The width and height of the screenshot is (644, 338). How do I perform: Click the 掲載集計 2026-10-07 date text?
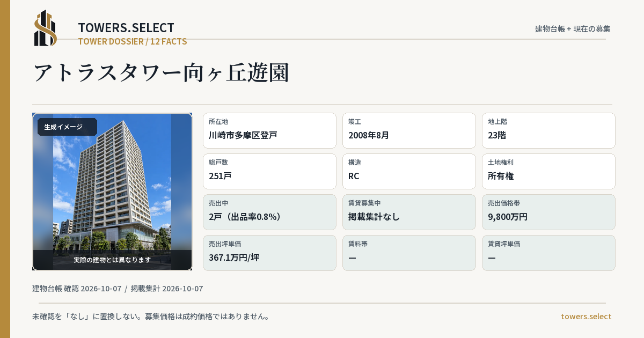pyautogui.click(x=167, y=289)
